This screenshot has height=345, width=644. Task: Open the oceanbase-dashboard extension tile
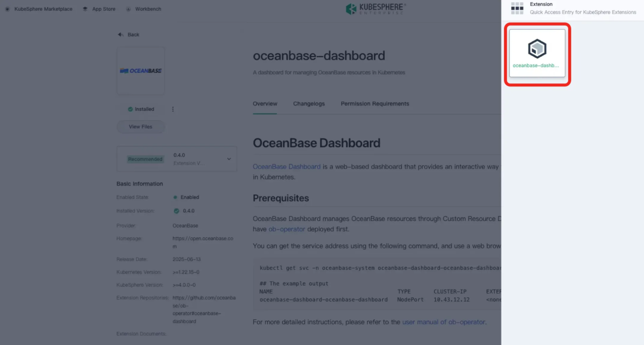pyautogui.click(x=537, y=54)
